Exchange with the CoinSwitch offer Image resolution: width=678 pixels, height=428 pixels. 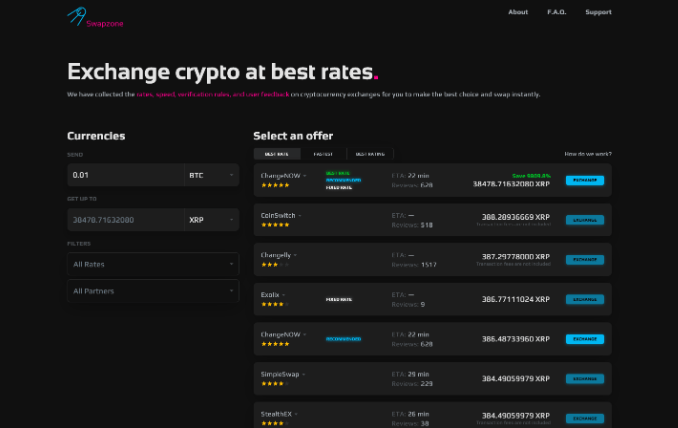[585, 220]
